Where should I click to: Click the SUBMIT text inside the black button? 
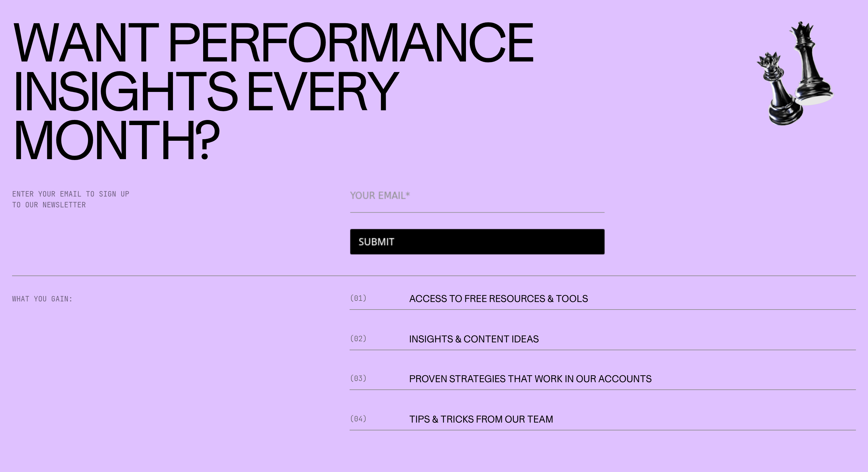(376, 242)
